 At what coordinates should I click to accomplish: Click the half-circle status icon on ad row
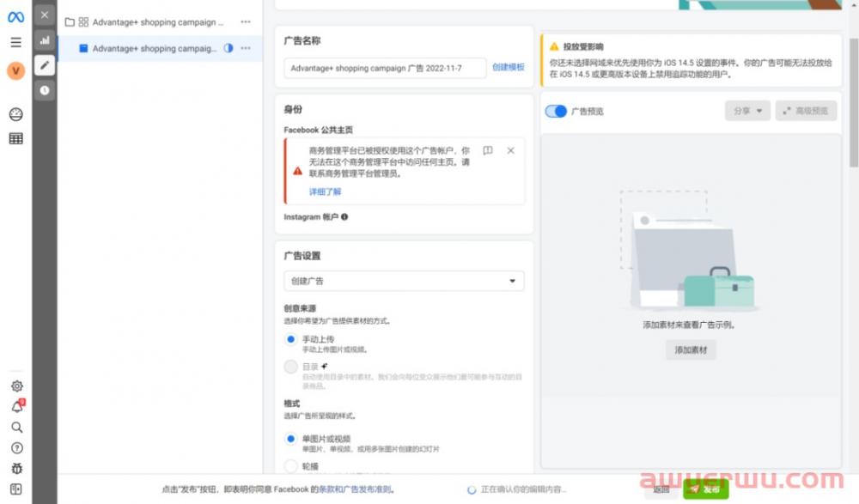click(228, 48)
